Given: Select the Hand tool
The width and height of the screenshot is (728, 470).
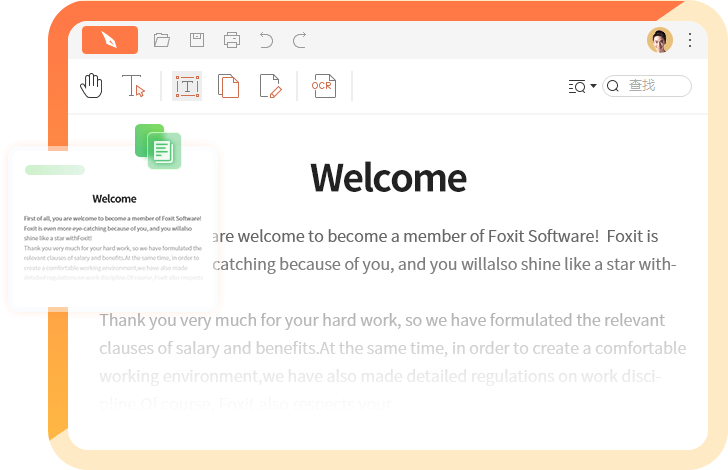Looking at the screenshot, I should (x=91, y=86).
